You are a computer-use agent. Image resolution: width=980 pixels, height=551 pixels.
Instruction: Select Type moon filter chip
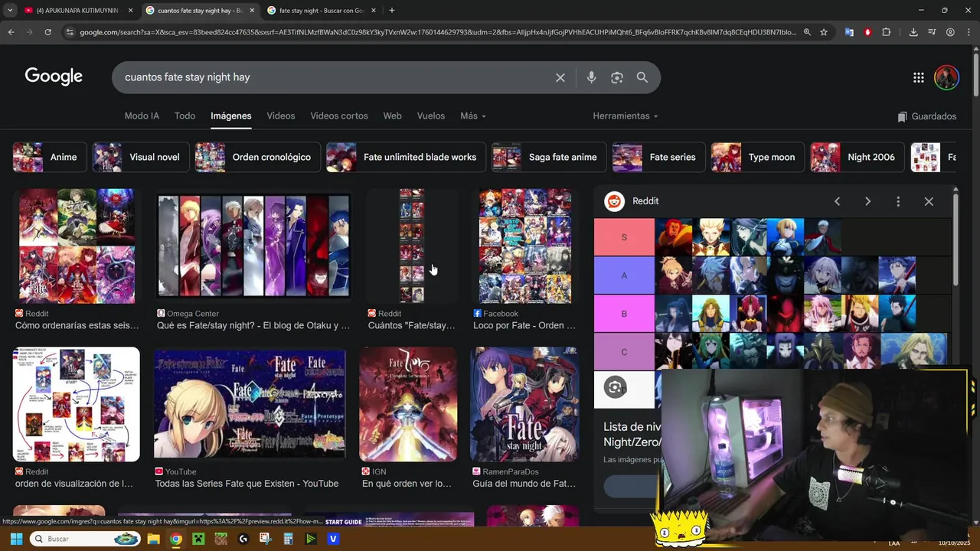[757, 157]
